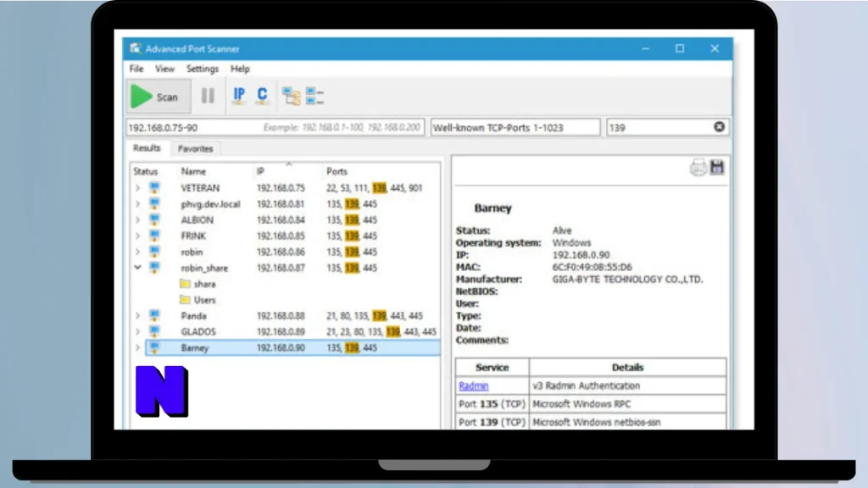Expand the Panda host row
The width and height of the screenshot is (868, 488).
137,316
